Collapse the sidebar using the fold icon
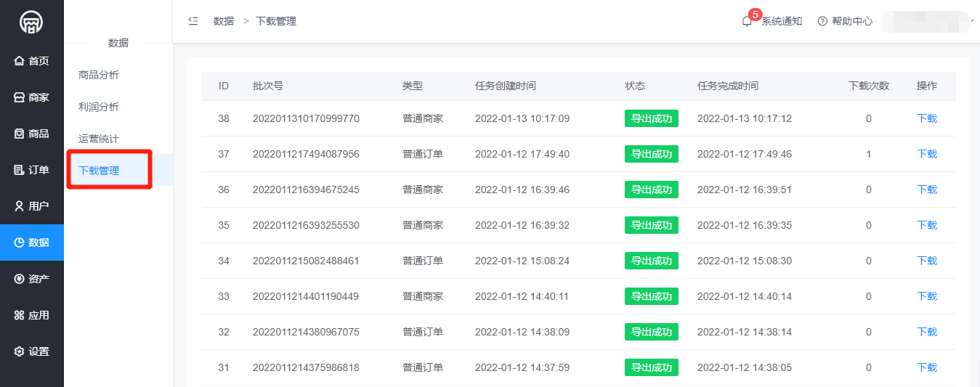This screenshot has height=387, width=980. (x=193, y=21)
